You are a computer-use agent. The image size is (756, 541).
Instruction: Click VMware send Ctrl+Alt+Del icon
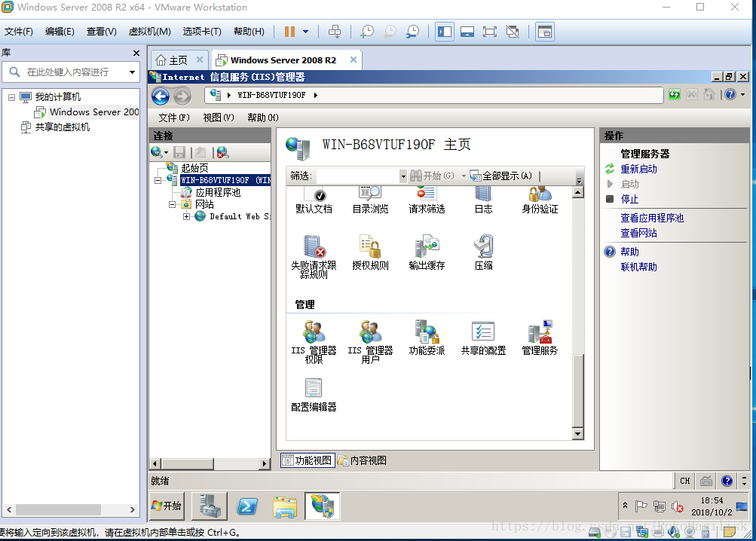pyautogui.click(x=335, y=32)
